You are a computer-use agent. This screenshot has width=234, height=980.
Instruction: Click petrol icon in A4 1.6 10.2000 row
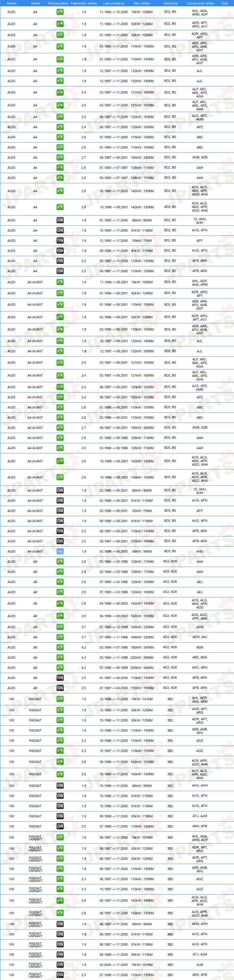(x=60, y=12)
